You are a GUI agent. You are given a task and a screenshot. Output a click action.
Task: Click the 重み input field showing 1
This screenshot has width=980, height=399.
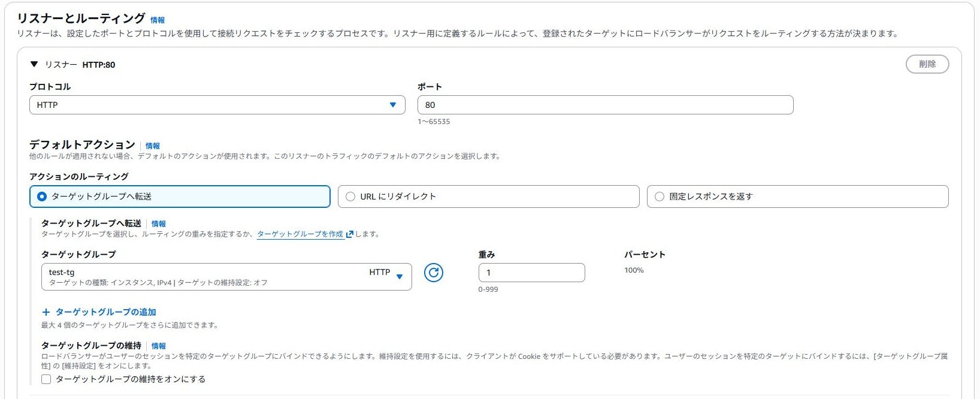531,273
